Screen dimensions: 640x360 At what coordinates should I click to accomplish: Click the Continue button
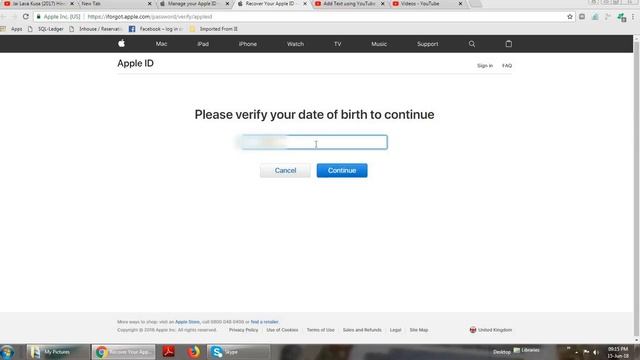[x=342, y=170]
